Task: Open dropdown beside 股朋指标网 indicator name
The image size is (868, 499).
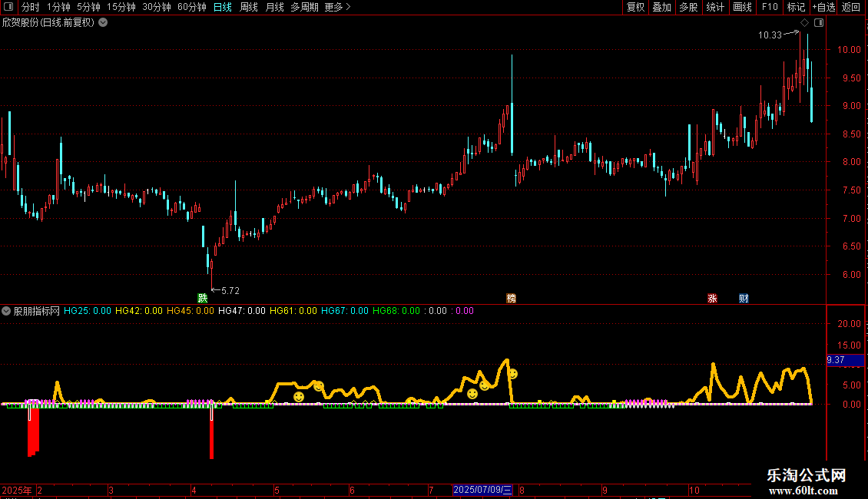Action: point(6,311)
